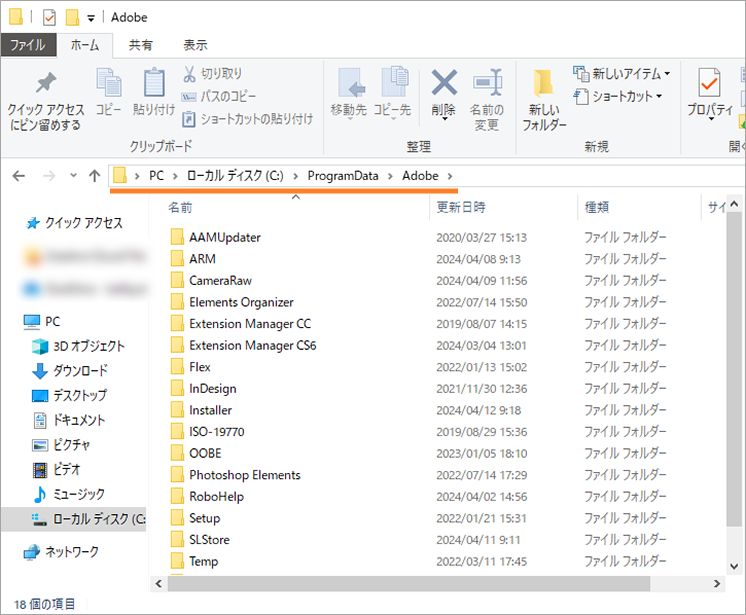
Task: Open Desktop (デスクトップ) in sidebar
Action: (69, 396)
